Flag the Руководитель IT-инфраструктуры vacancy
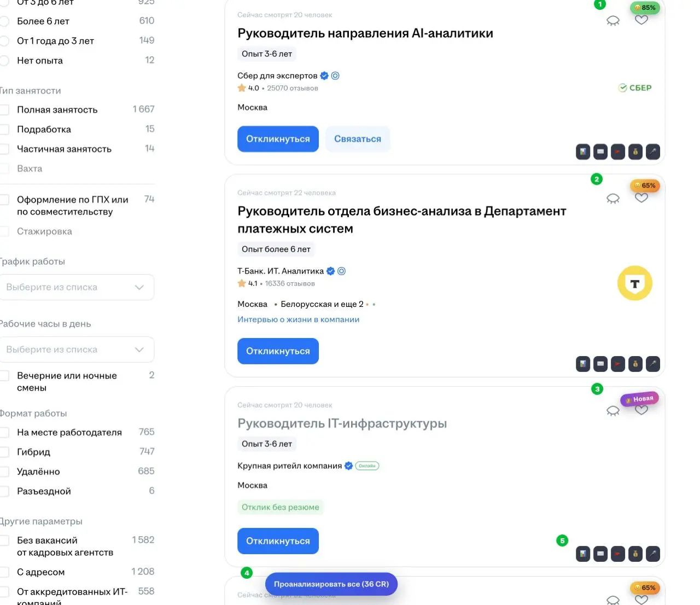 click(x=617, y=554)
